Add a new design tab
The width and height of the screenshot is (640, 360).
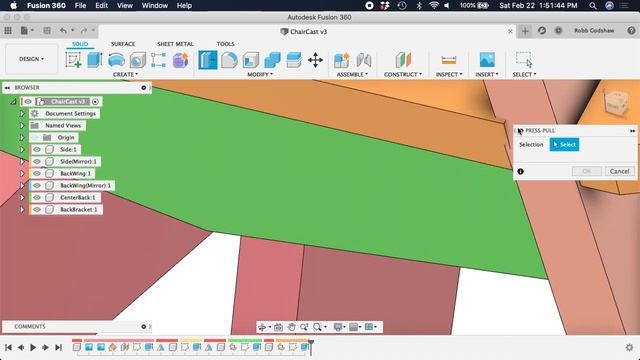pos(525,31)
